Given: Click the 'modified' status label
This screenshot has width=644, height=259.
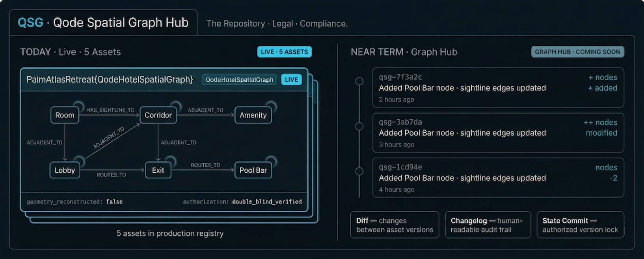Looking at the screenshot, I should (x=601, y=133).
